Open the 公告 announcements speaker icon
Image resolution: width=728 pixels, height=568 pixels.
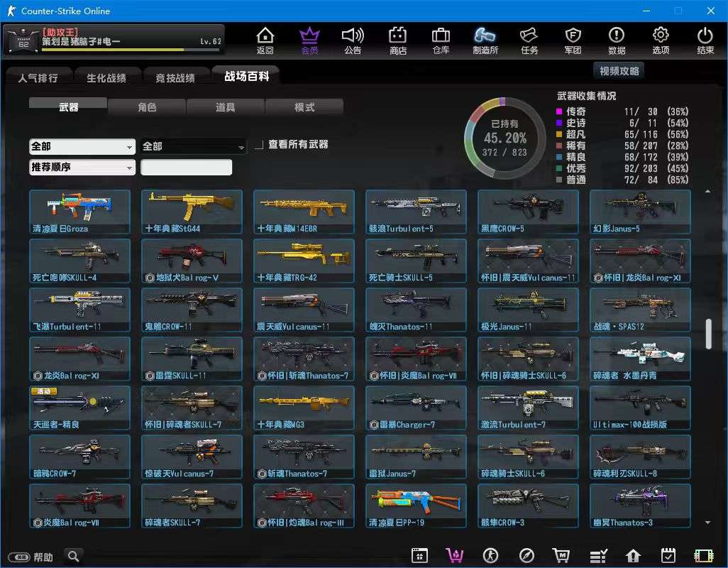pos(353,40)
